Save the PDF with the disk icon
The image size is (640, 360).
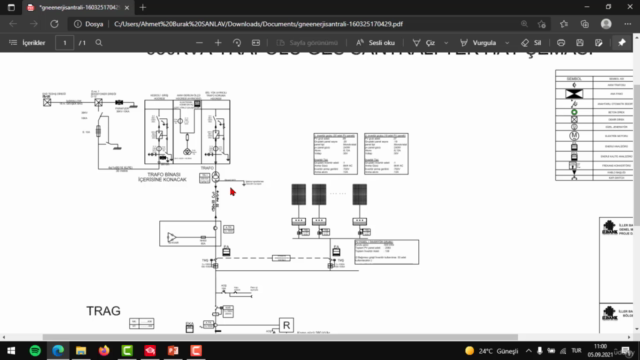[580, 43]
